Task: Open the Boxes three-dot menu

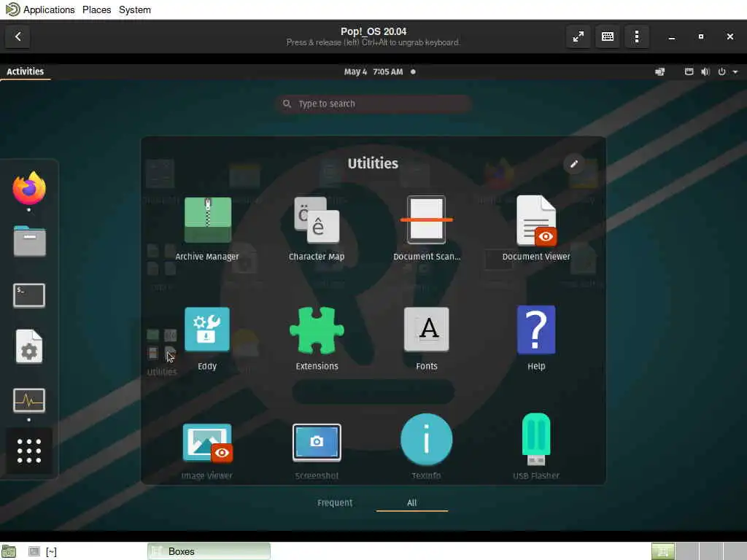Action: click(x=637, y=36)
